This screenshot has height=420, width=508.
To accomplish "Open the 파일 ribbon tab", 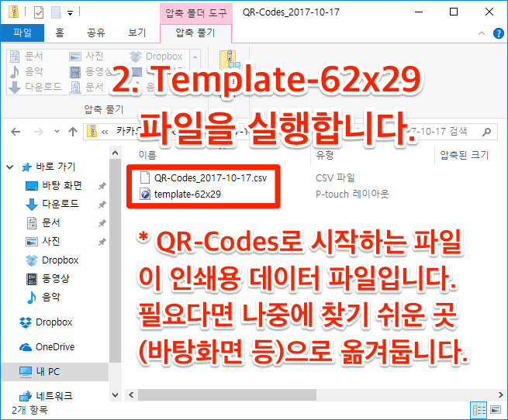I will 22,33.
